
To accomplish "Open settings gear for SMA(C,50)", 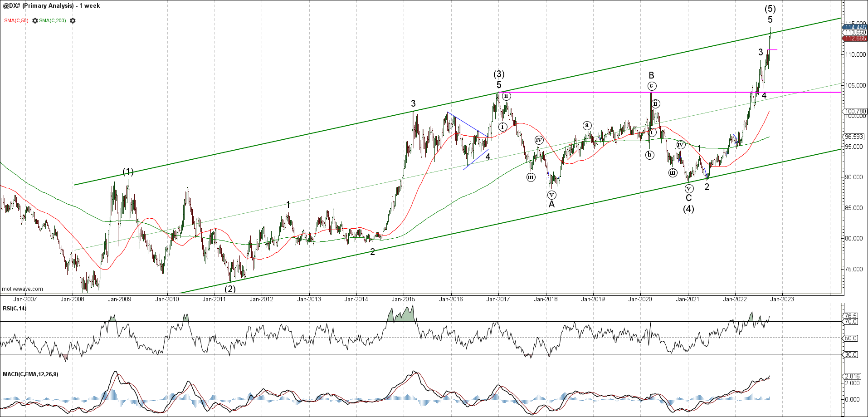I will click(x=35, y=21).
